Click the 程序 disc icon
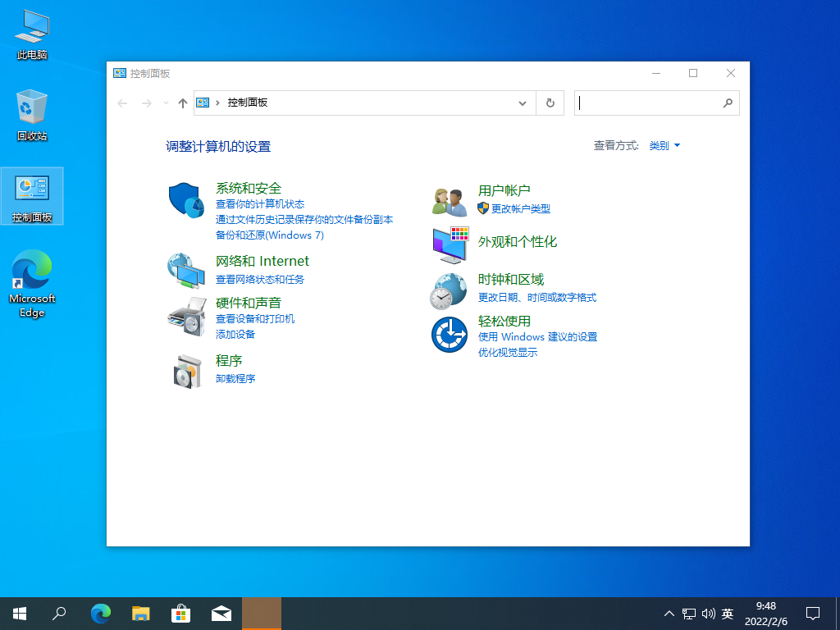 pyautogui.click(x=185, y=371)
